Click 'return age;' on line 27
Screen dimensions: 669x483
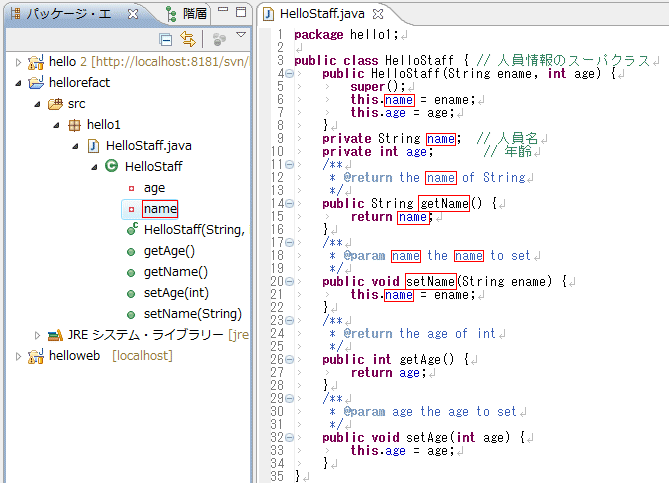(388, 373)
